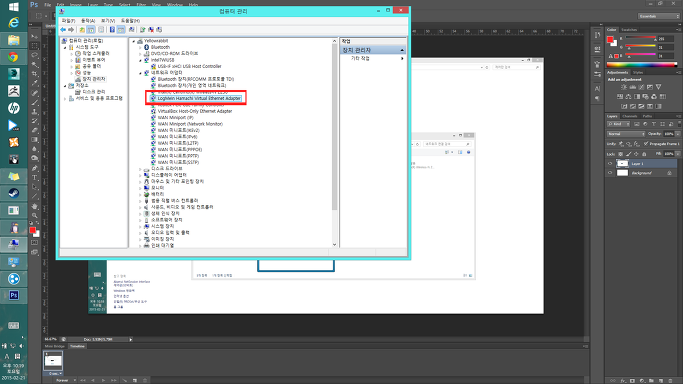Open the Kind filter dropdown in Layers
The image size is (683, 384).
click(x=619, y=124)
